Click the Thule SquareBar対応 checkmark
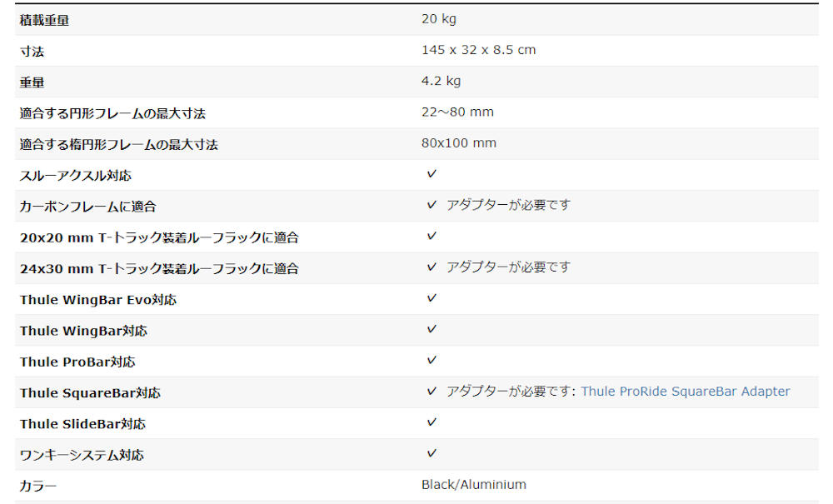 coord(431,391)
